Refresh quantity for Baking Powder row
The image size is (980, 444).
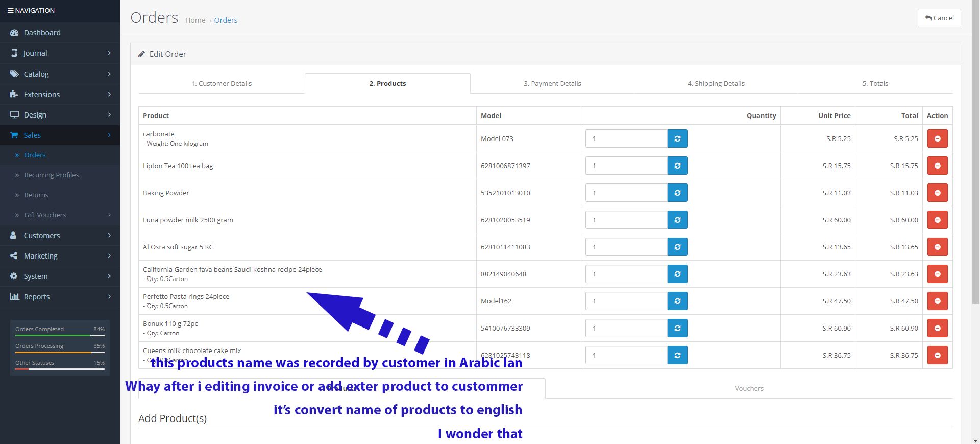(677, 193)
